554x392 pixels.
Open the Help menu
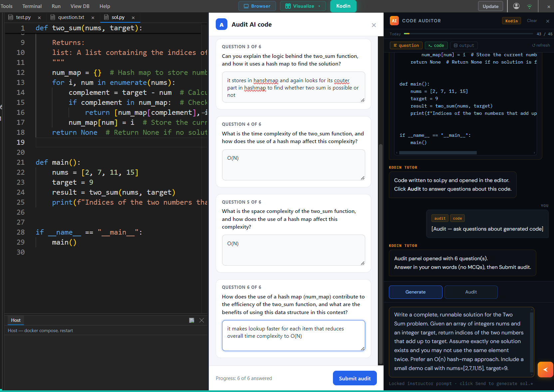[105, 6]
